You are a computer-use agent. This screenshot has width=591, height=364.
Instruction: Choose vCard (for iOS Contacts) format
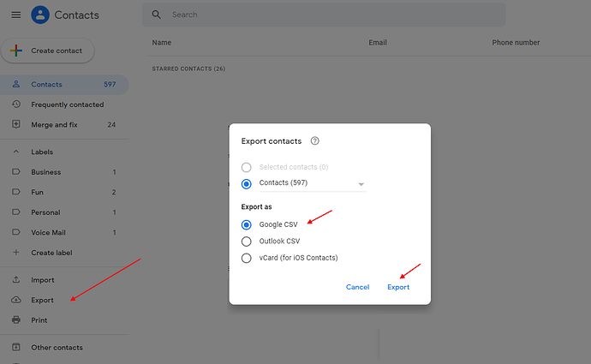246,258
